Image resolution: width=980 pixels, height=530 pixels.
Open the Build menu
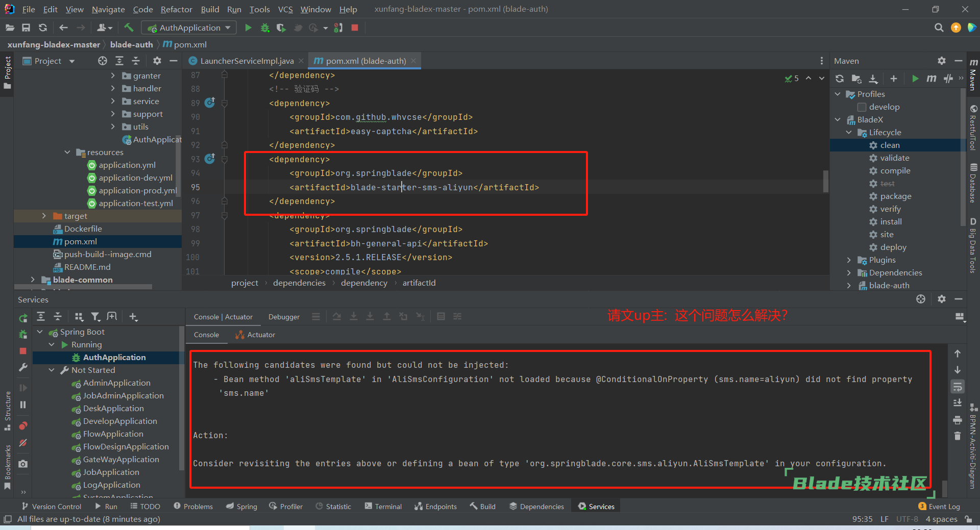coord(210,9)
